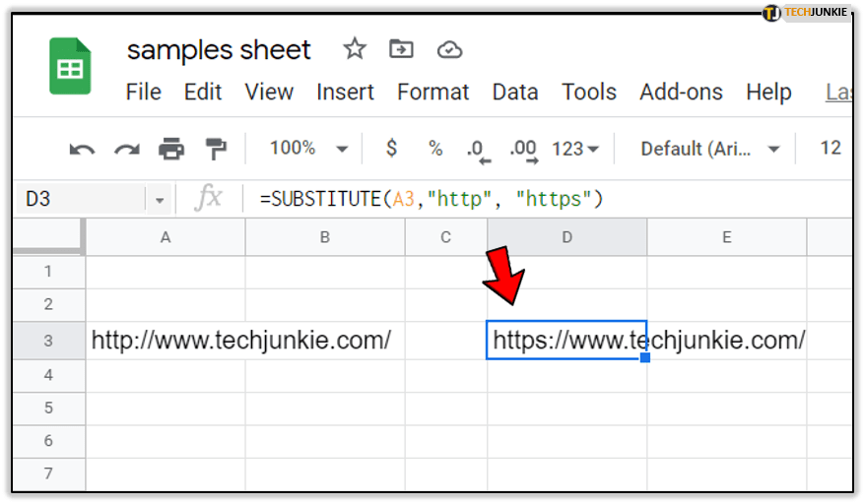Open the File menu

click(x=144, y=93)
